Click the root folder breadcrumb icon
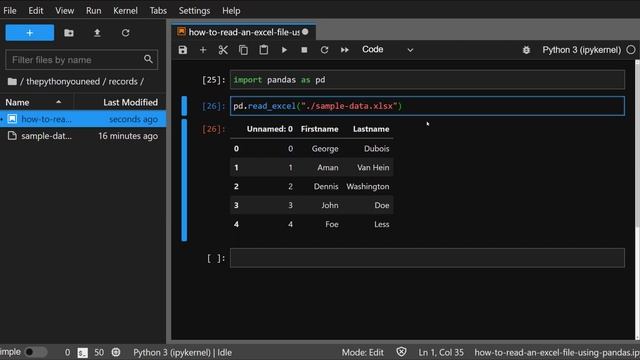This screenshot has width=640, height=360. click(12, 82)
